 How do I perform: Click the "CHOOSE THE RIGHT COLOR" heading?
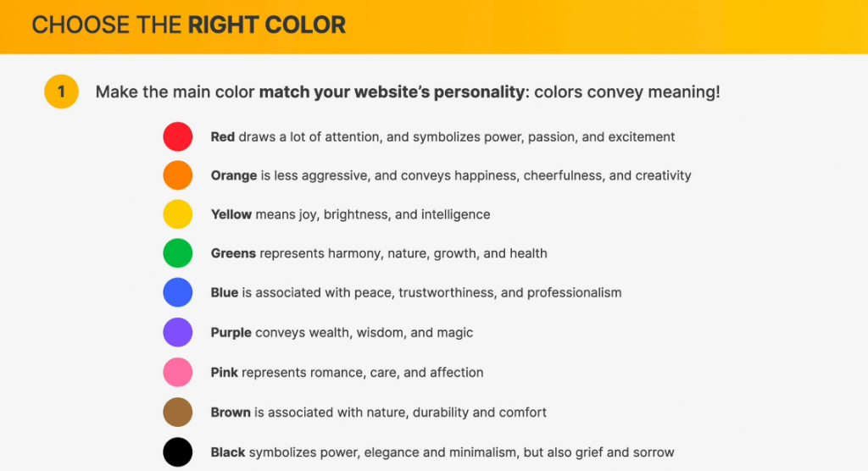pos(188,25)
